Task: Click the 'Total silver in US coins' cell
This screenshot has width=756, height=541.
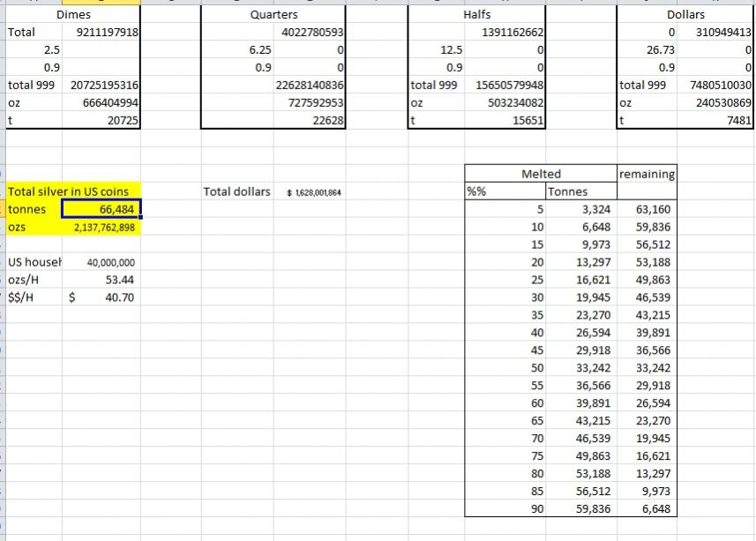Action: (69, 192)
